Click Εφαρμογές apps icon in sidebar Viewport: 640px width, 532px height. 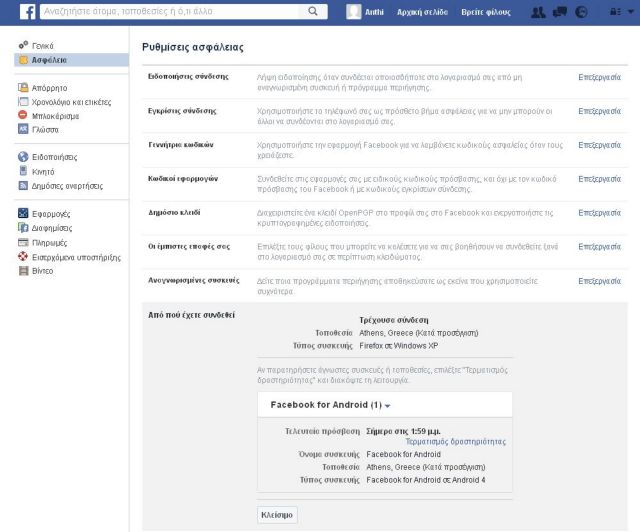click(x=23, y=213)
